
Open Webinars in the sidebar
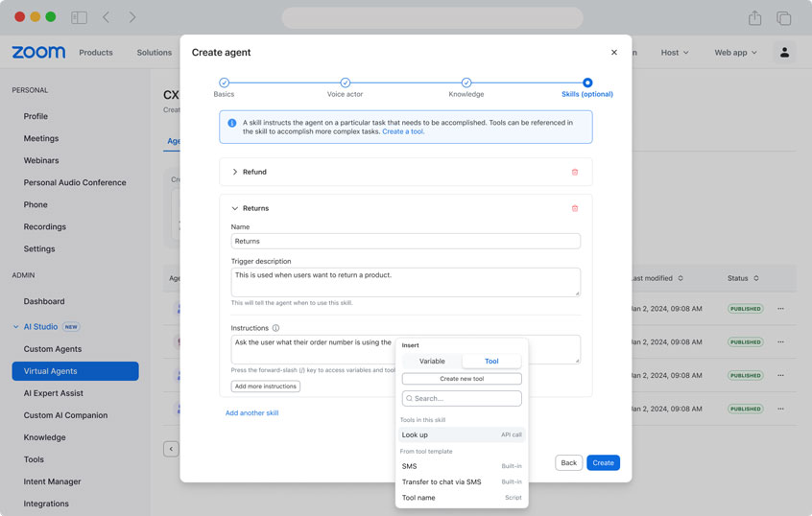click(x=41, y=161)
